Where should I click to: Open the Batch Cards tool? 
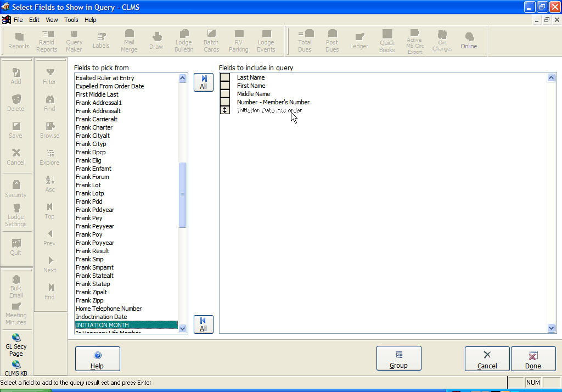tap(211, 41)
